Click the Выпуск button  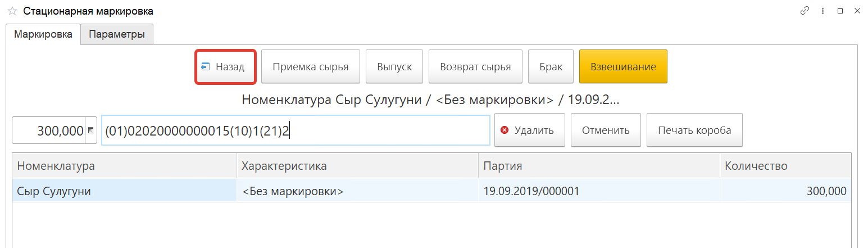coord(394,67)
